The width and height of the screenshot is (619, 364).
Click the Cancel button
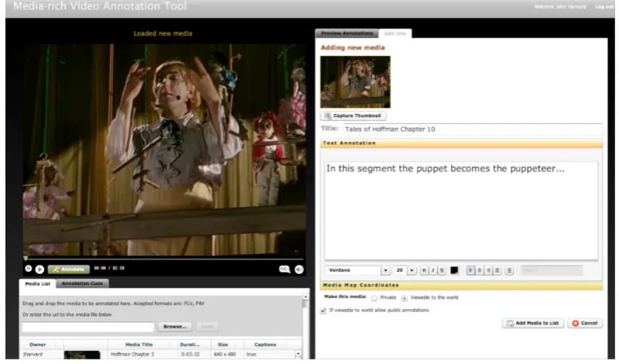[x=585, y=323]
